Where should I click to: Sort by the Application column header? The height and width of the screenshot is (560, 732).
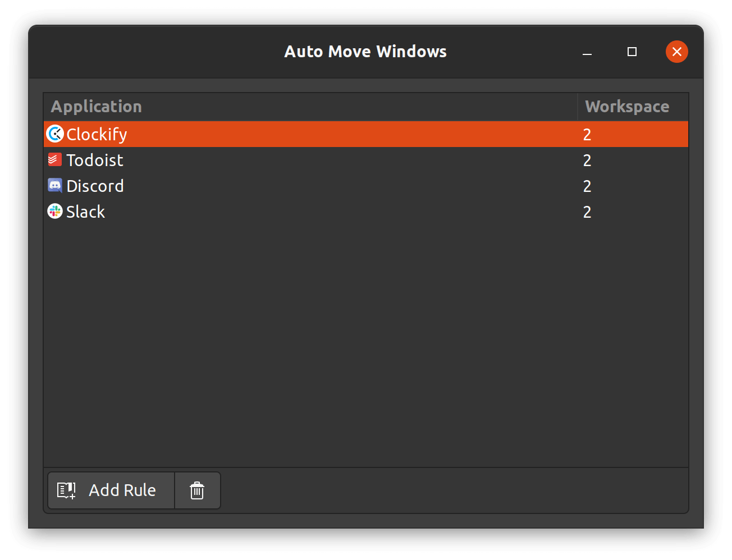pyautogui.click(x=97, y=107)
